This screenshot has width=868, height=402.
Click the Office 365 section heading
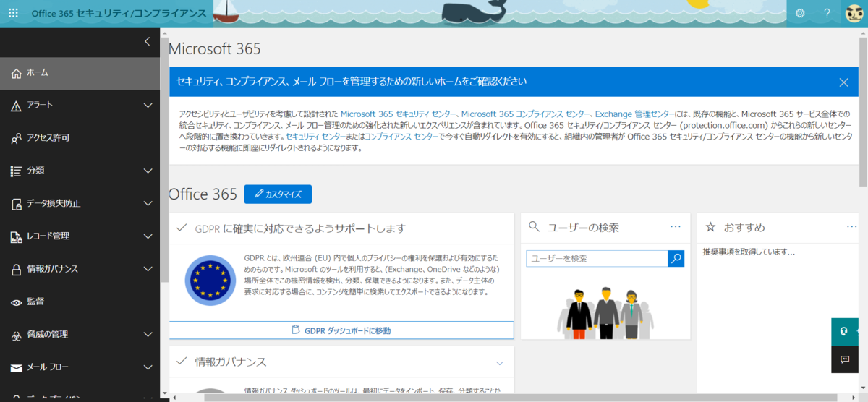[x=203, y=194]
